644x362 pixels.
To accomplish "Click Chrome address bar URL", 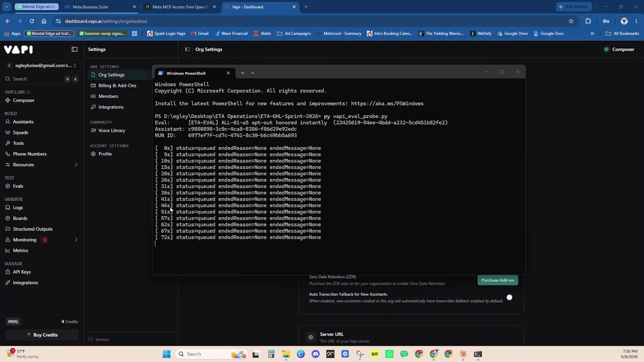I will (x=106, y=21).
